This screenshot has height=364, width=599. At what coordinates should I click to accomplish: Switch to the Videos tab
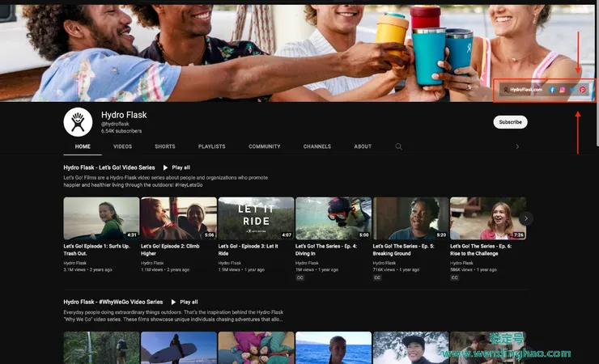(x=122, y=146)
